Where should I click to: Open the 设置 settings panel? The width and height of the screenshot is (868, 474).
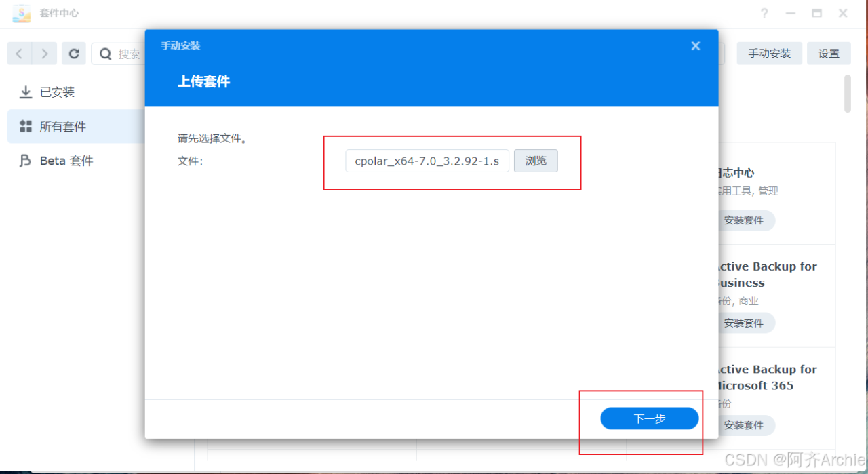pos(829,54)
